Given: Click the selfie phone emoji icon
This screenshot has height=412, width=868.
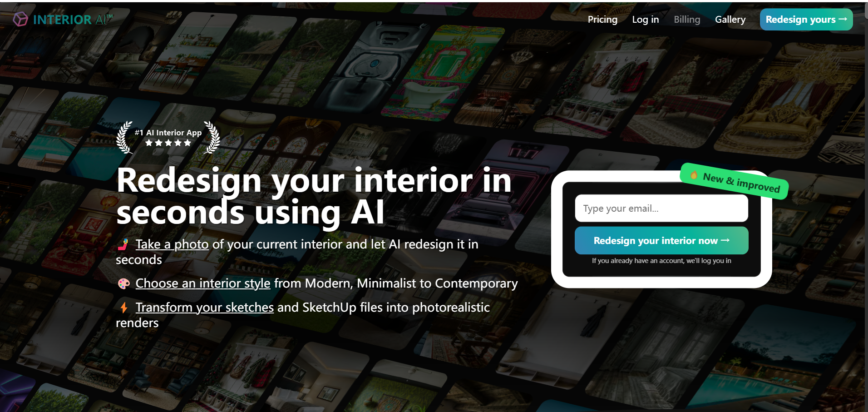Looking at the screenshot, I should (x=123, y=244).
